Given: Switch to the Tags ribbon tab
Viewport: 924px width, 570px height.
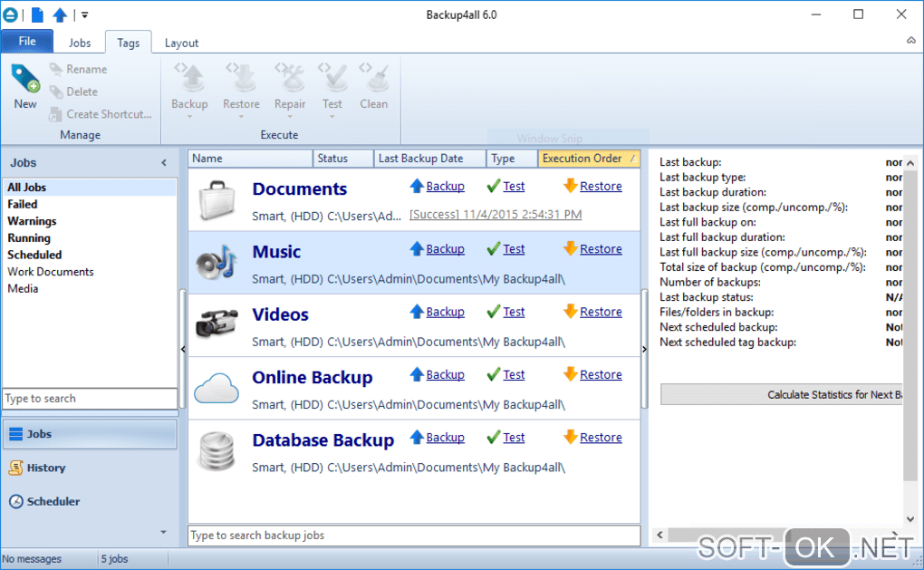Looking at the screenshot, I should coord(128,43).
